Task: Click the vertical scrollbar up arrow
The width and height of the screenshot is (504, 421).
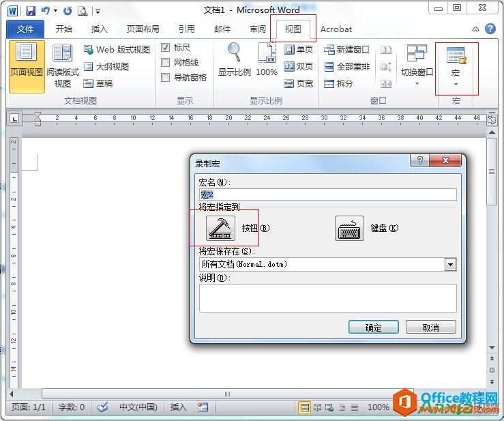Action: pyautogui.click(x=492, y=132)
